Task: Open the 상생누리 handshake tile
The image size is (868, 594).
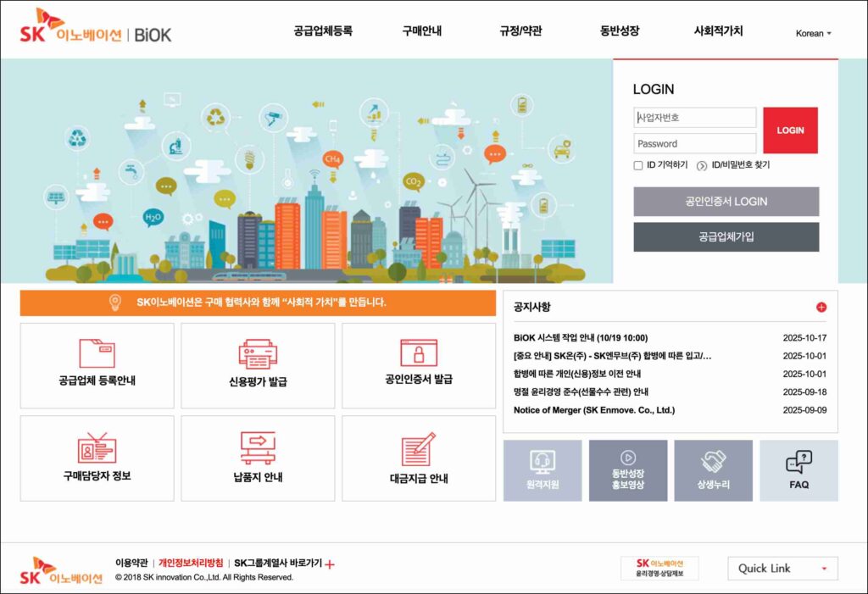Action: (x=713, y=470)
